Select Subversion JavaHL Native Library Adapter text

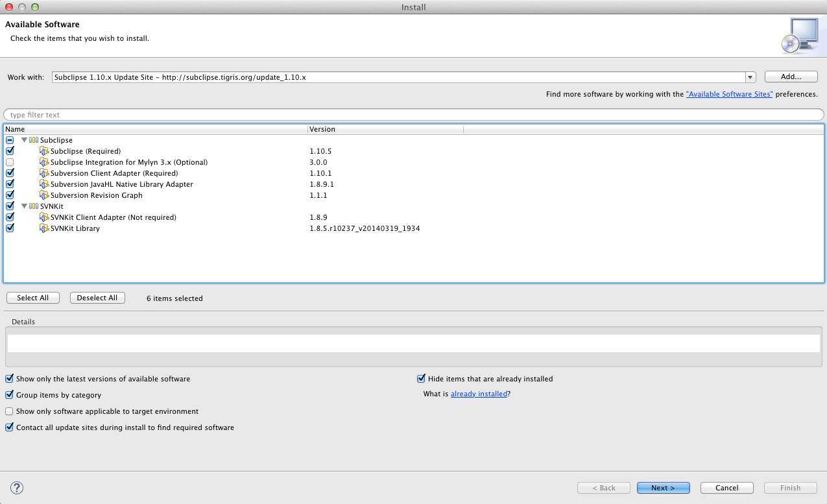[x=122, y=184]
